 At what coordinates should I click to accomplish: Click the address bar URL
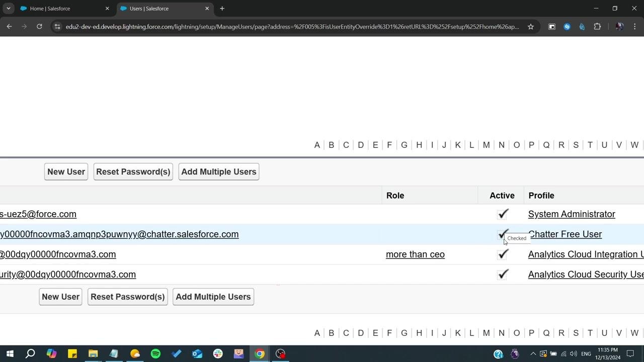pos(292,27)
